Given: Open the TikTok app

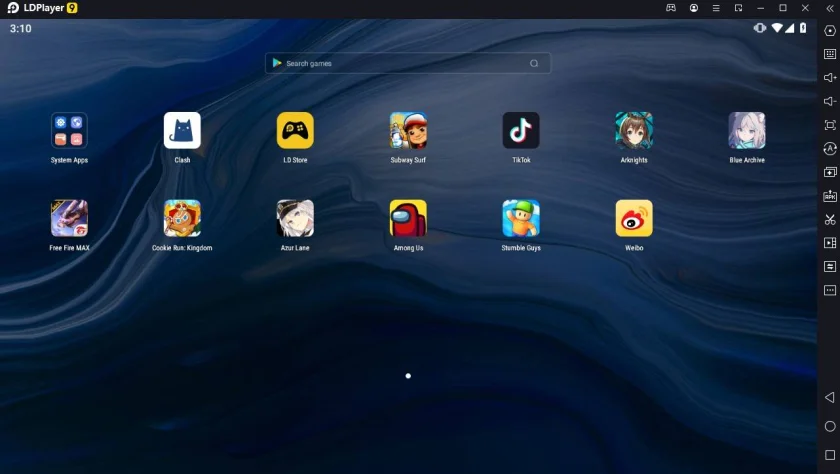Looking at the screenshot, I should point(521,130).
